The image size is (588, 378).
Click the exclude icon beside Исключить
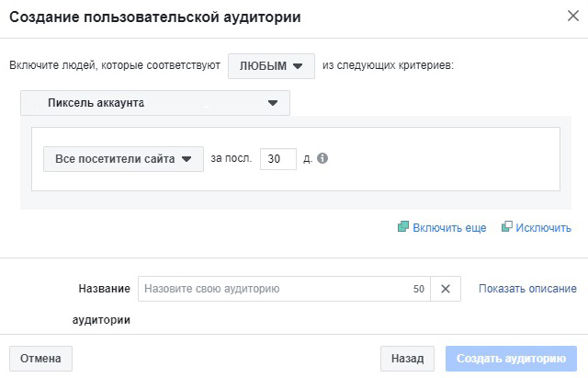coord(506,227)
